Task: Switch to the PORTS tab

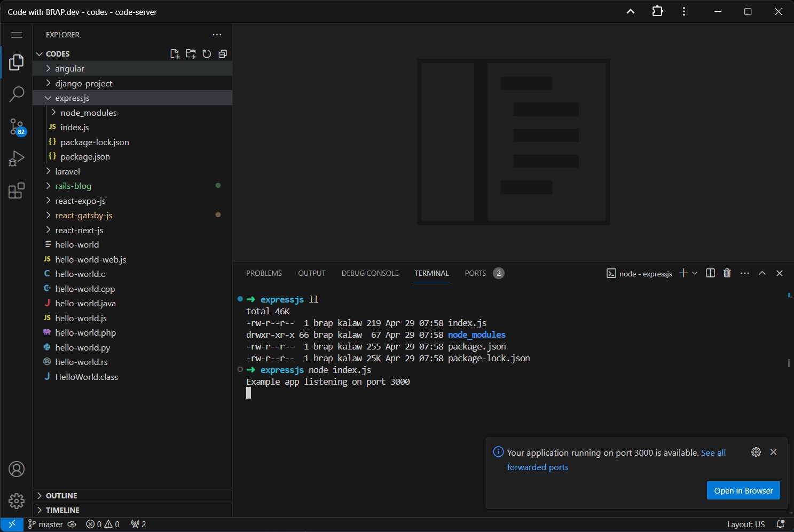Action: tap(475, 273)
